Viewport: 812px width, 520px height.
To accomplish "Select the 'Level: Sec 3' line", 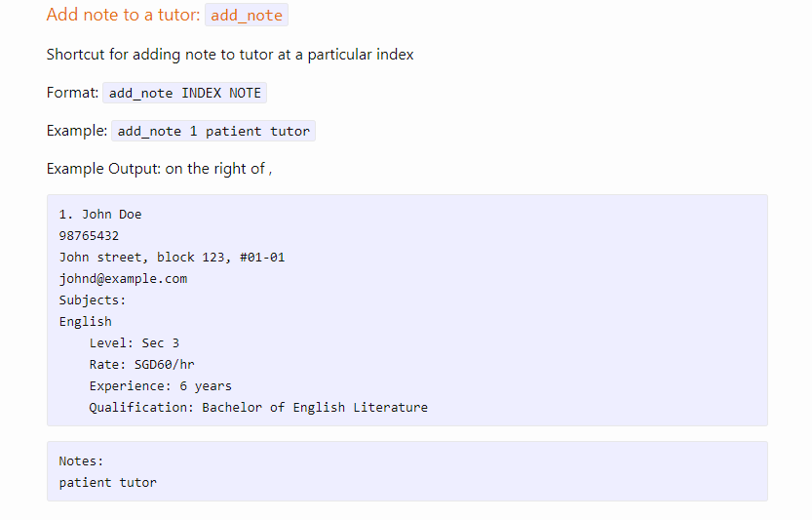I will (135, 343).
